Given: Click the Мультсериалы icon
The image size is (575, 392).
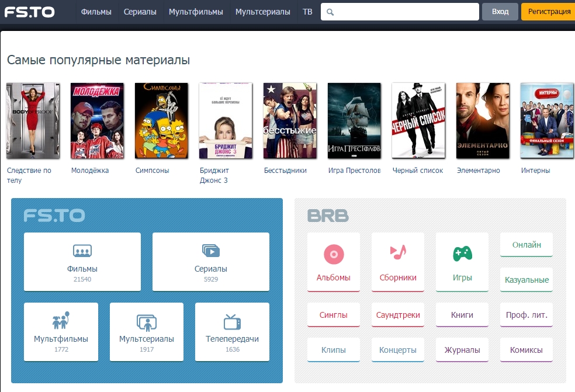Looking at the screenshot, I should [147, 322].
